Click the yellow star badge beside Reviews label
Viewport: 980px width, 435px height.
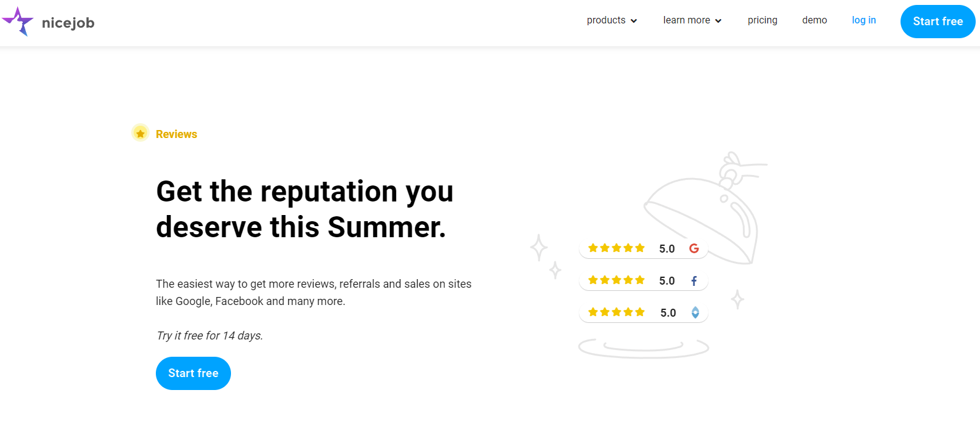click(x=140, y=132)
